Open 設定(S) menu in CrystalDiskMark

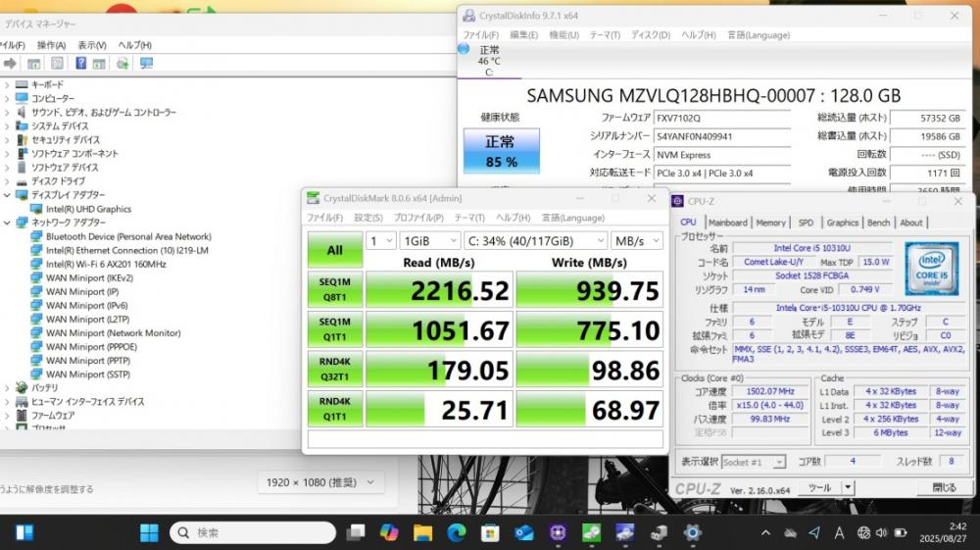coord(368,218)
